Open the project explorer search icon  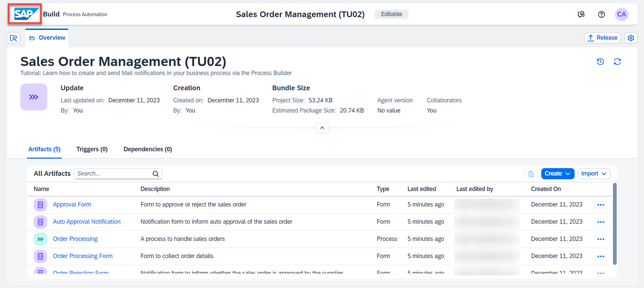point(13,38)
